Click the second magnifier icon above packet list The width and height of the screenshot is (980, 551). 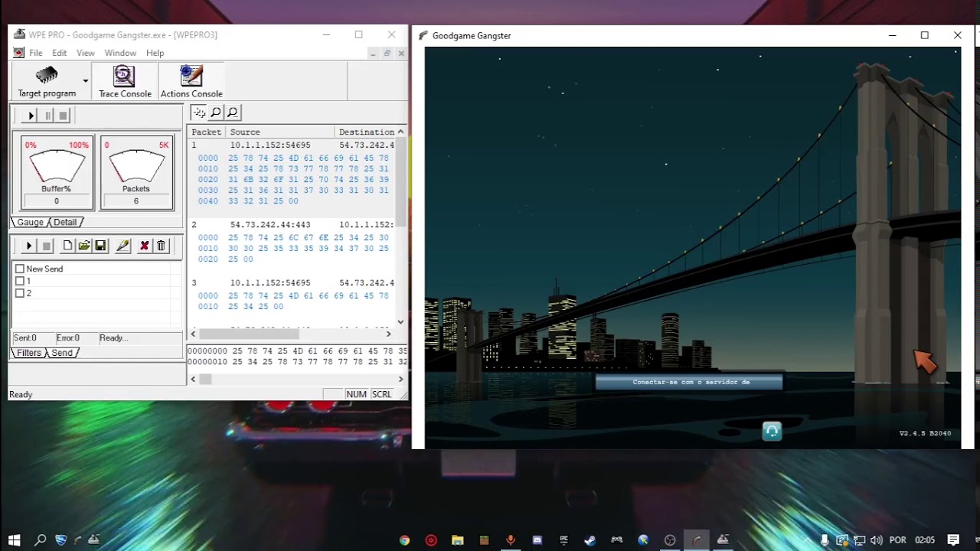pos(233,112)
